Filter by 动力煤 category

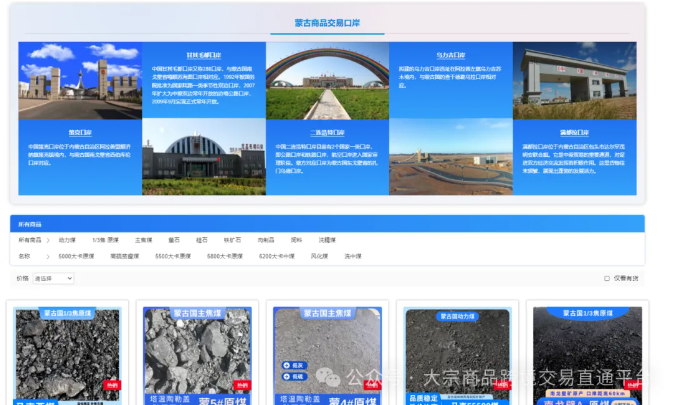(67, 240)
